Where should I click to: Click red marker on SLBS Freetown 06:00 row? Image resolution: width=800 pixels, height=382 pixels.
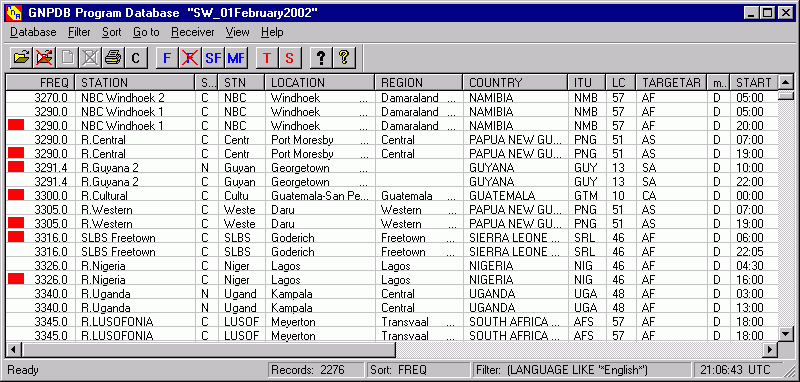(x=16, y=237)
